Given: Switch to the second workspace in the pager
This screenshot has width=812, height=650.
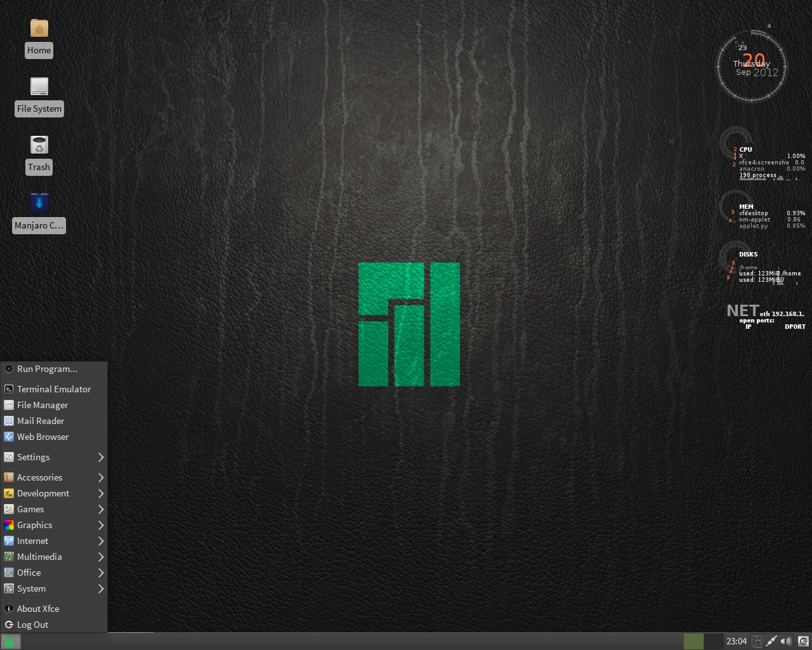Looking at the screenshot, I should coord(713,641).
